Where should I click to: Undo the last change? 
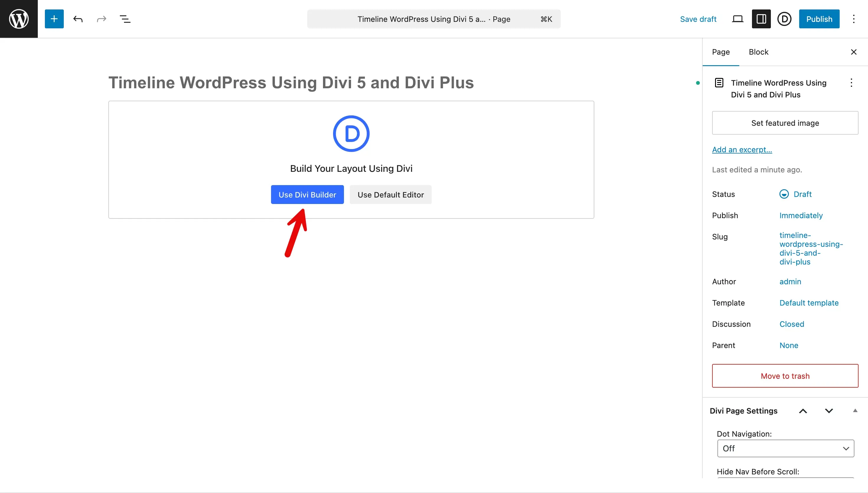tap(78, 19)
